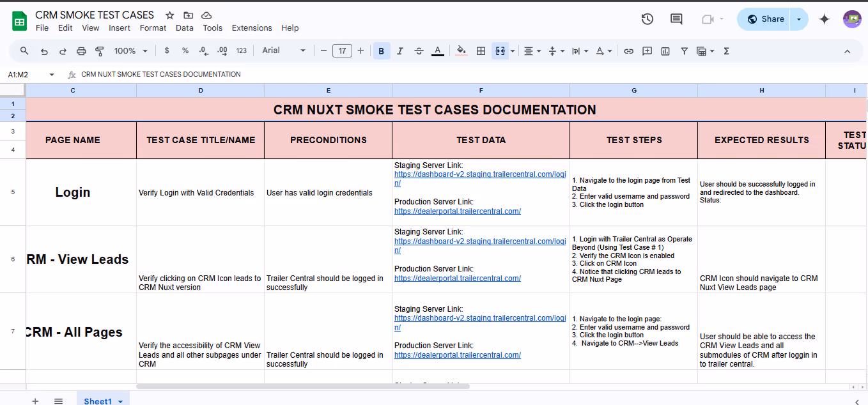
Task: Open the Insert menu
Action: pyautogui.click(x=120, y=28)
